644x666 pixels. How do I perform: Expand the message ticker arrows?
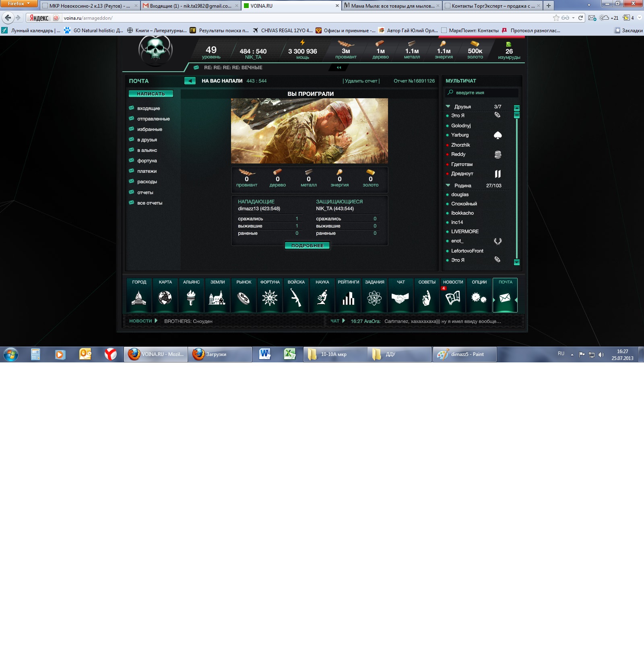click(x=339, y=68)
